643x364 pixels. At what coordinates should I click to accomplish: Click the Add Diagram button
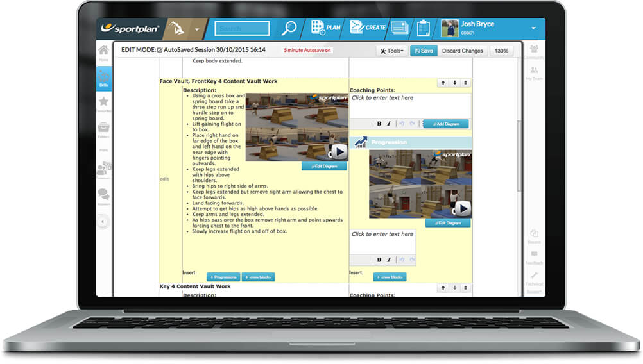tap(446, 124)
